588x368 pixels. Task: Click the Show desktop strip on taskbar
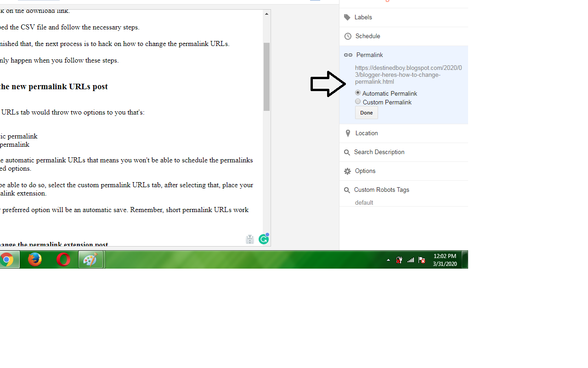tap(465, 260)
